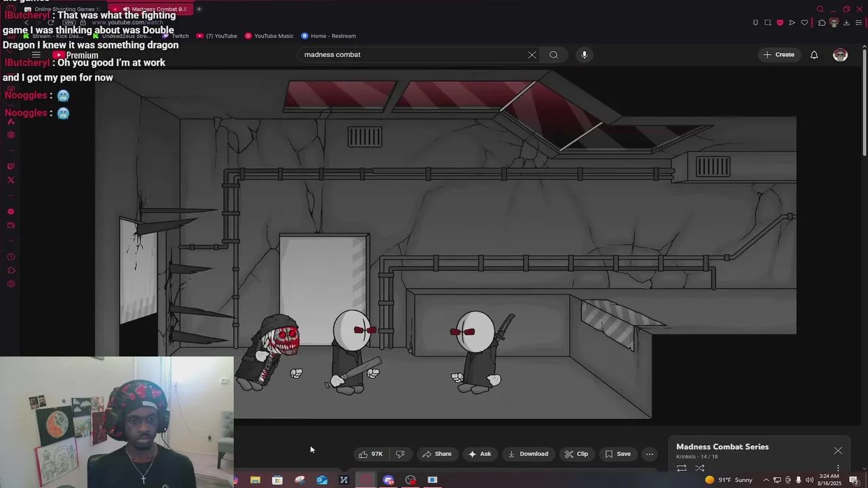The width and height of the screenshot is (868, 488).
Task: Open My Flow send icon
Action: (x=792, y=22)
